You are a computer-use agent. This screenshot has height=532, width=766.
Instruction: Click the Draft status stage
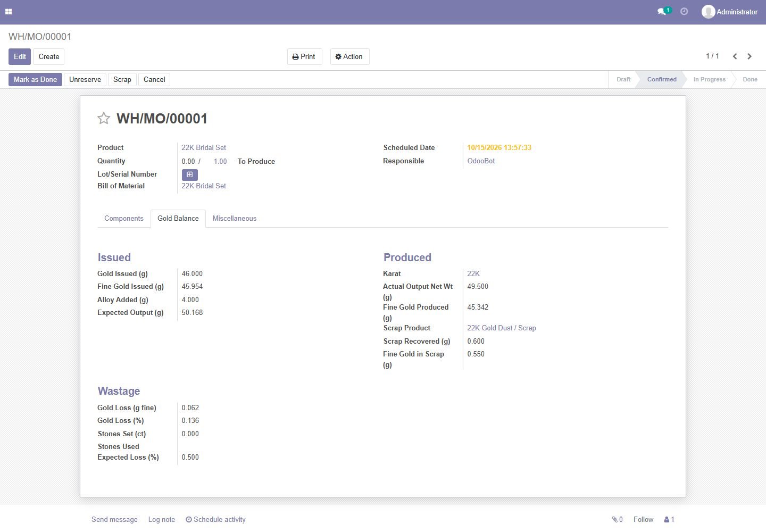click(x=623, y=80)
